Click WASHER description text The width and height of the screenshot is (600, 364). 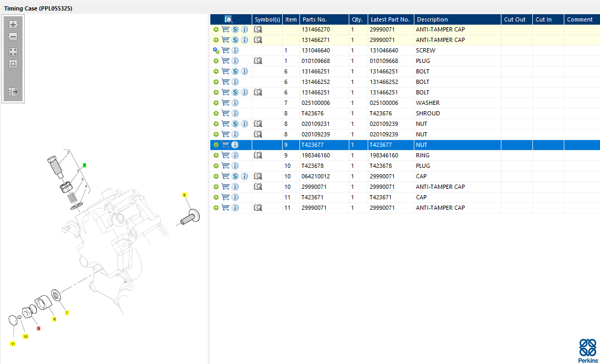[428, 103]
